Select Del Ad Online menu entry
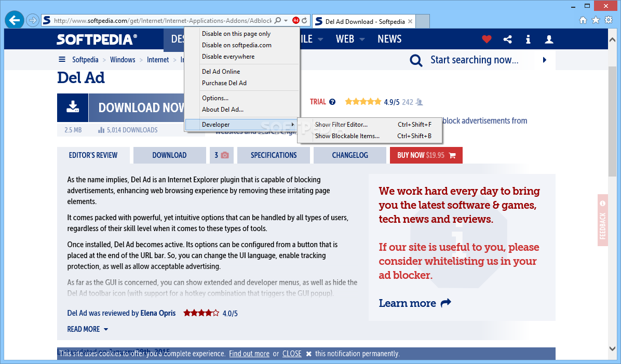Viewport: 621px width, 364px height. click(x=242, y=72)
